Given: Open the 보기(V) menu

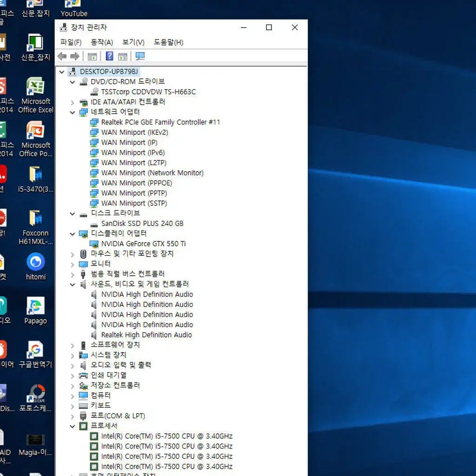Looking at the screenshot, I should pyautogui.click(x=133, y=42).
